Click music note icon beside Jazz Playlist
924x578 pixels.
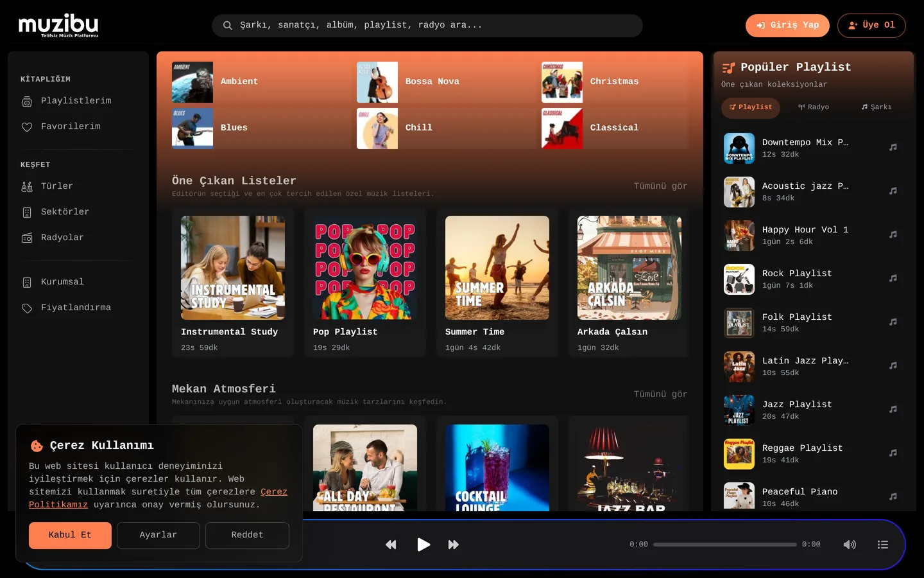(893, 409)
